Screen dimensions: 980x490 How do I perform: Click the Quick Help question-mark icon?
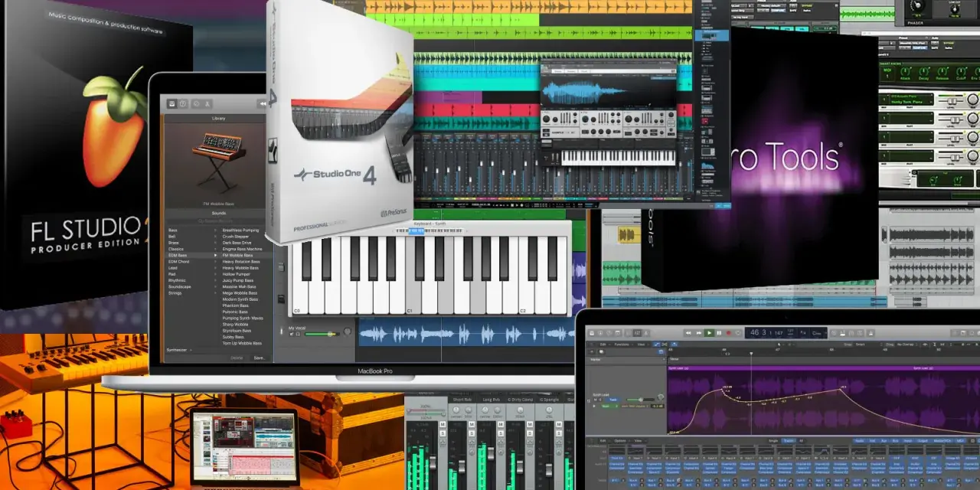pos(184,103)
